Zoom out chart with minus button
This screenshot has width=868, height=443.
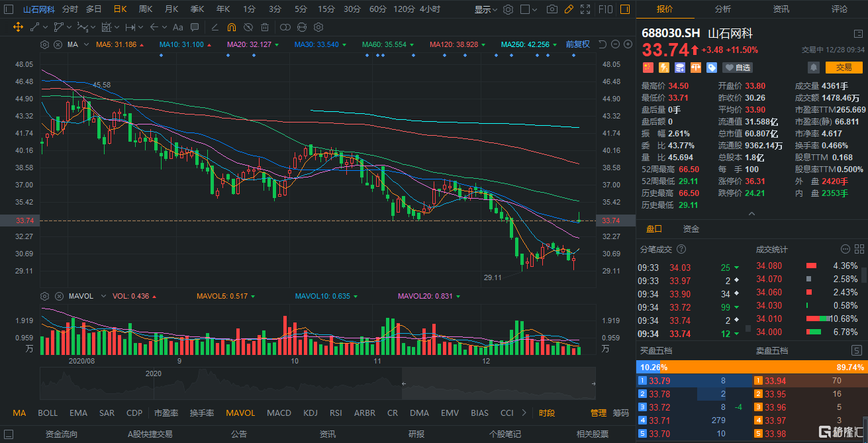[x=615, y=44]
